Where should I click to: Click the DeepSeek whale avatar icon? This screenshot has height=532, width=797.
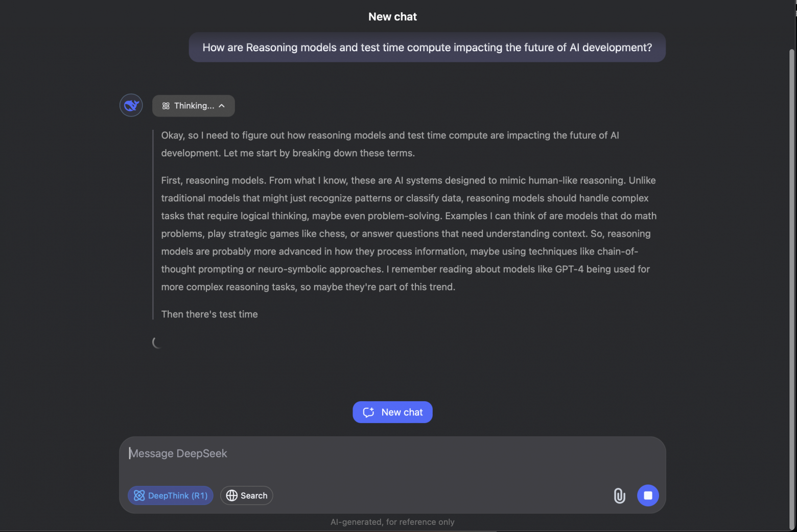click(131, 105)
